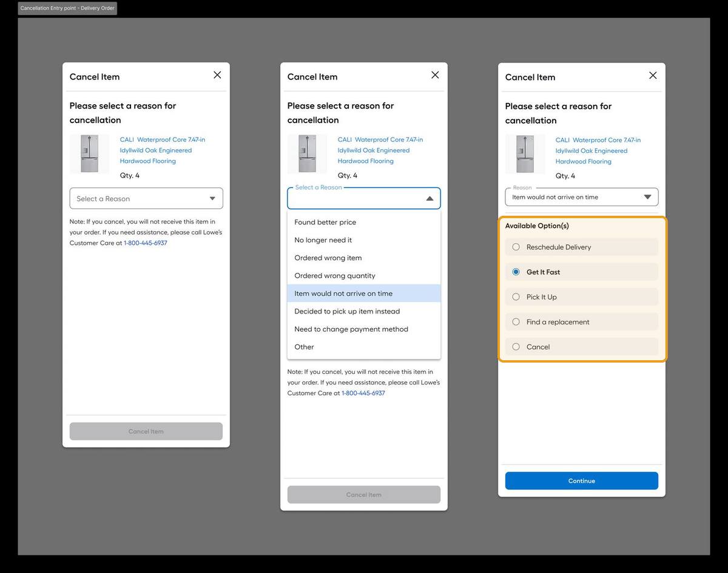Choose Found better price reason
The width and height of the screenshot is (728, 573).
coord(364,222)
